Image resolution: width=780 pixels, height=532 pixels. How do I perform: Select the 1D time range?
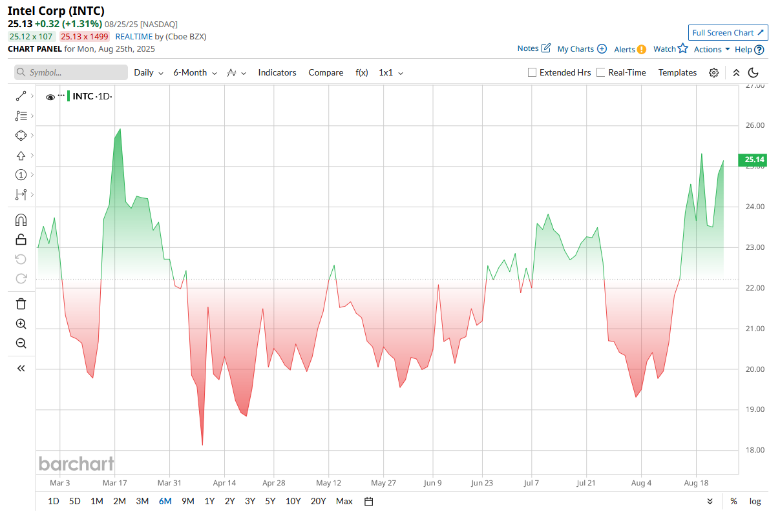tap(54, 501)
